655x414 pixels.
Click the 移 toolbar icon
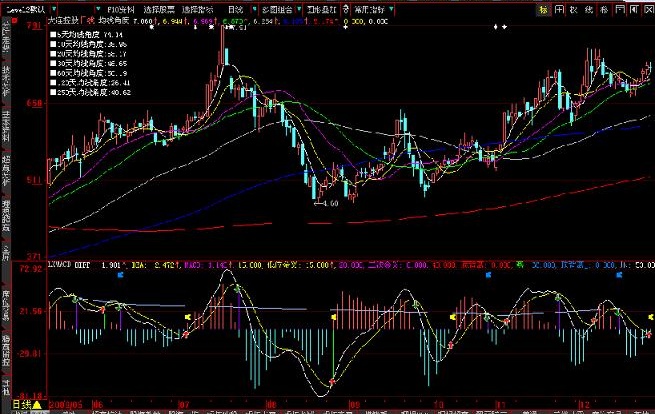[604, 9]
